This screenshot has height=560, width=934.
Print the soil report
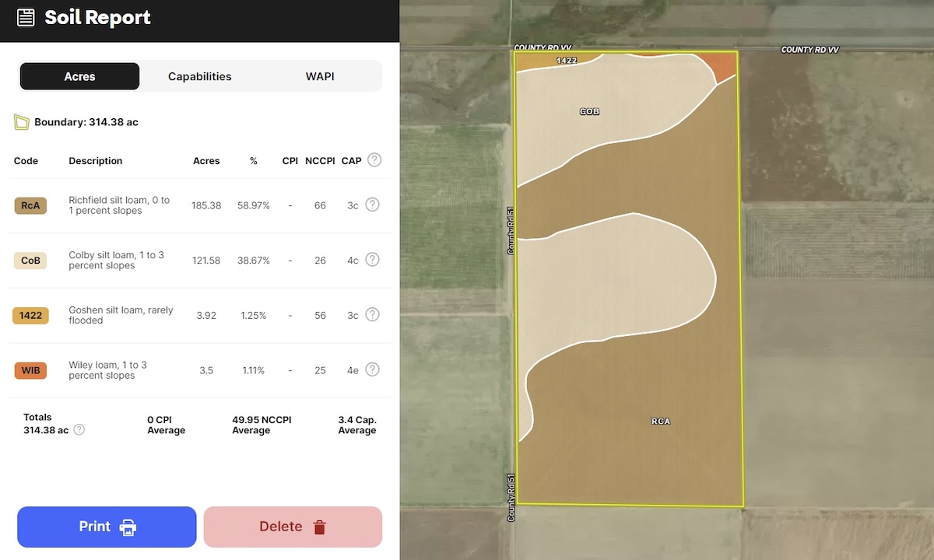107,527
